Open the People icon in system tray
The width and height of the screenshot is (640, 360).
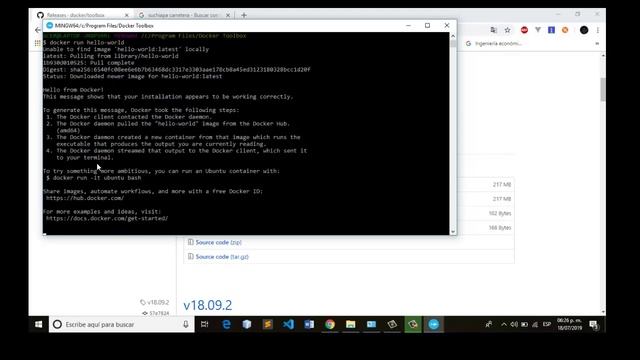pos(489,324)
